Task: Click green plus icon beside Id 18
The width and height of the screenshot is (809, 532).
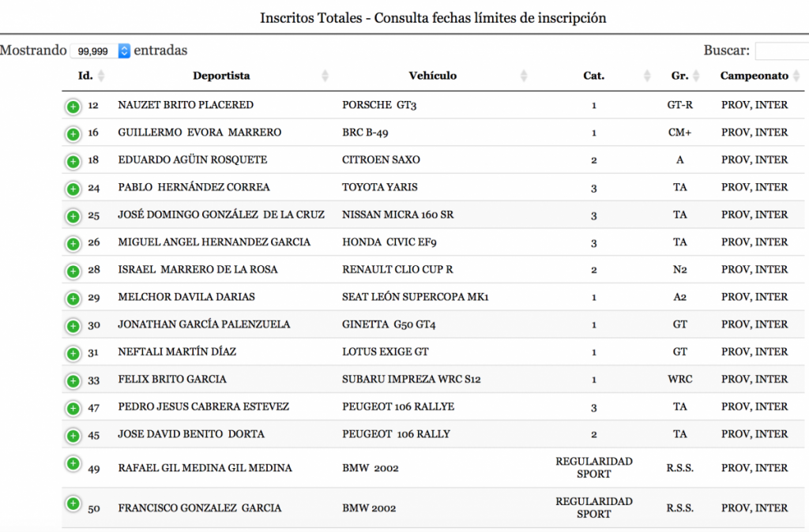Action: pyautogui.click(x=73, y=162)
